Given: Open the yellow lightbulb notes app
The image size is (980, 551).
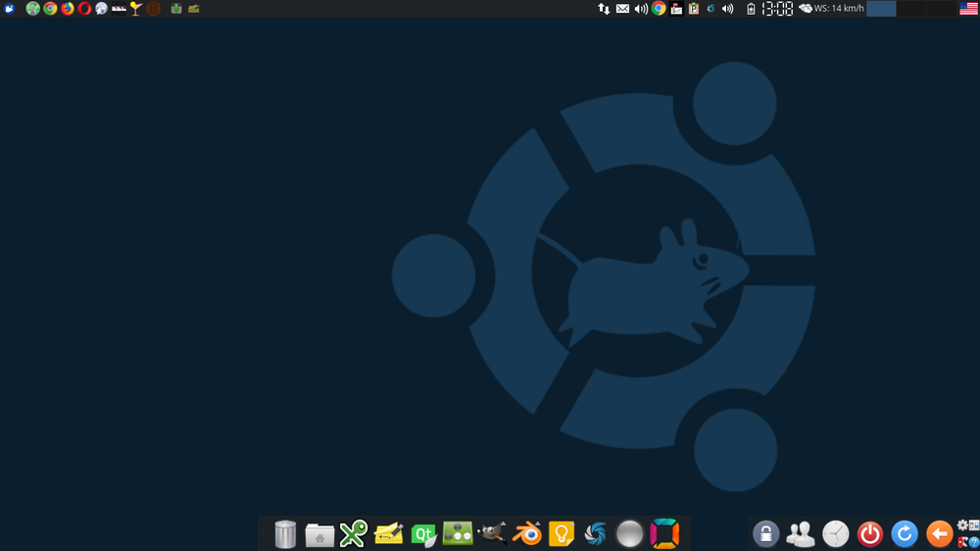Looking at the screenshot, I should tap(562, 534).
